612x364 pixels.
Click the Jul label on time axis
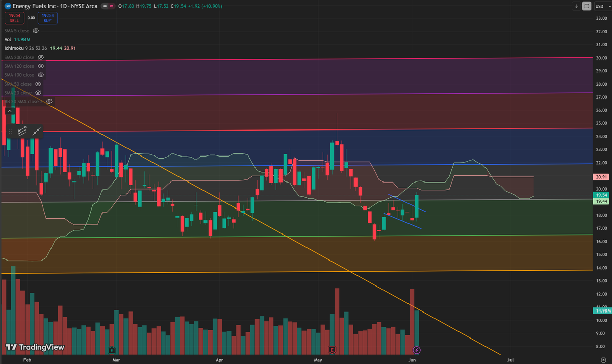511,359
